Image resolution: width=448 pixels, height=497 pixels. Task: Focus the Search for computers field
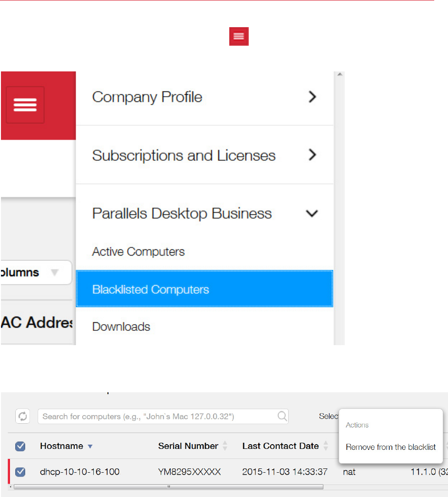click(157, 417)
